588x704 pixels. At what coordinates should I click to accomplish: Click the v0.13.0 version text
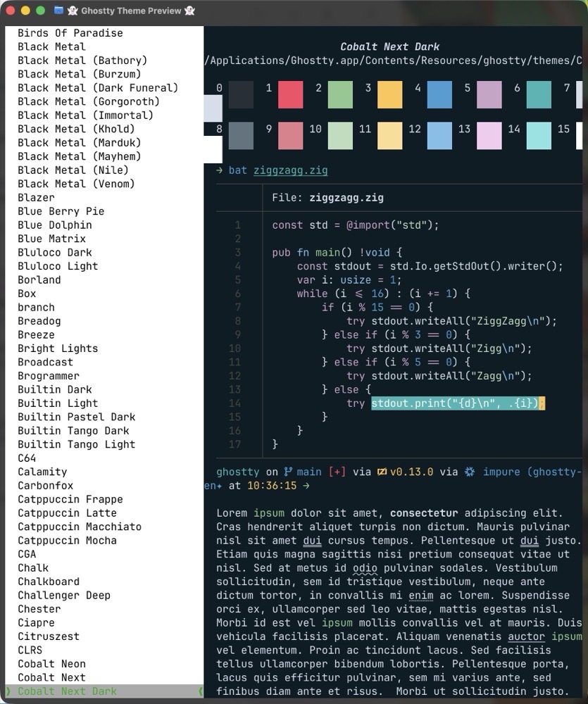pyautogui.click(x=411, y=472)
